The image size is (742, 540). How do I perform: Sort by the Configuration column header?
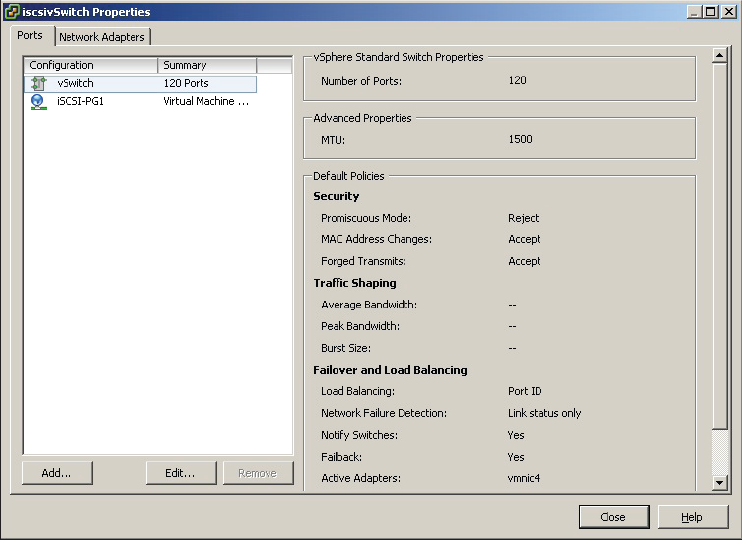[90, 65]
